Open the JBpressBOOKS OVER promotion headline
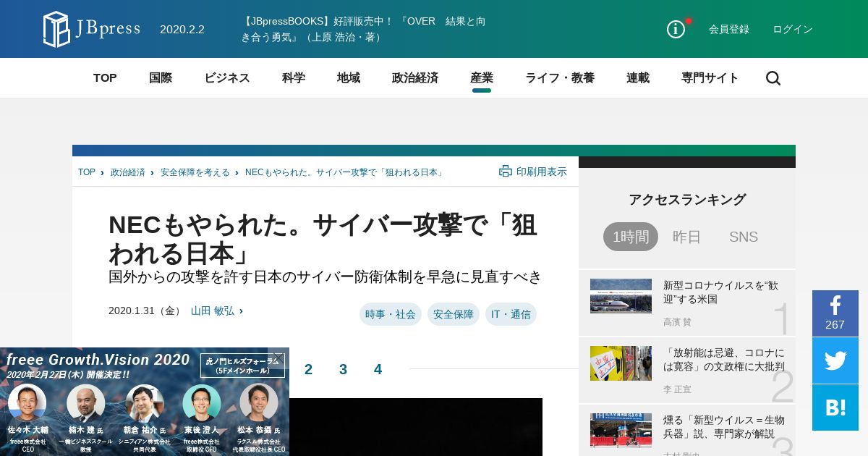Viewport: 868px width, 456px height. 363,29
